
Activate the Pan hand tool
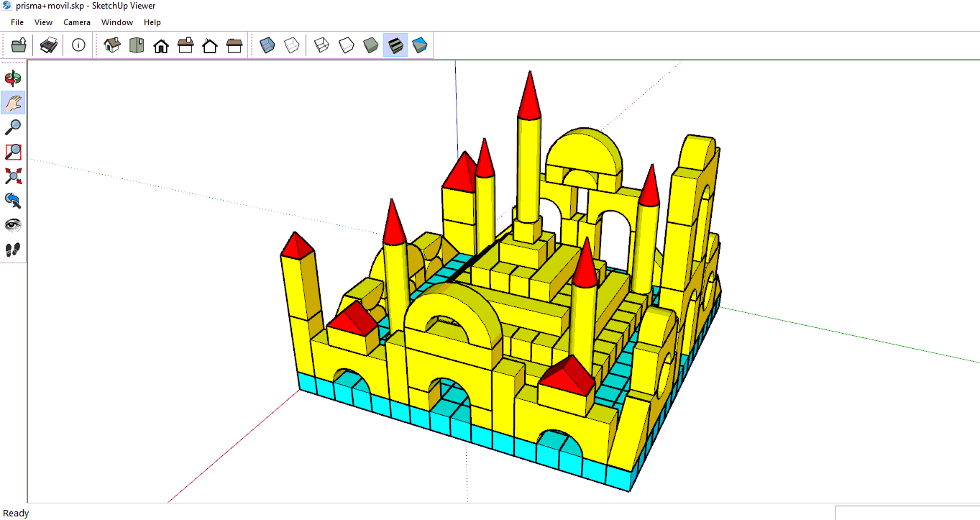click(x=13, y=103)
